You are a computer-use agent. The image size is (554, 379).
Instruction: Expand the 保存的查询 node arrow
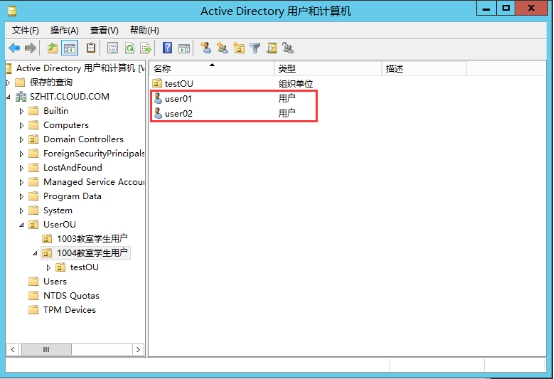[x=8, y=82]
